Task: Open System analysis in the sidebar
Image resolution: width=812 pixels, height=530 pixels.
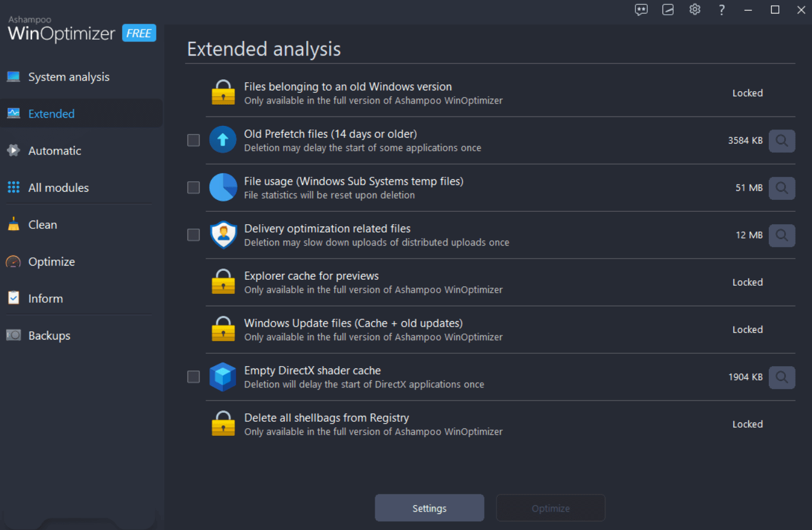Action: click(x=69, y=77)
